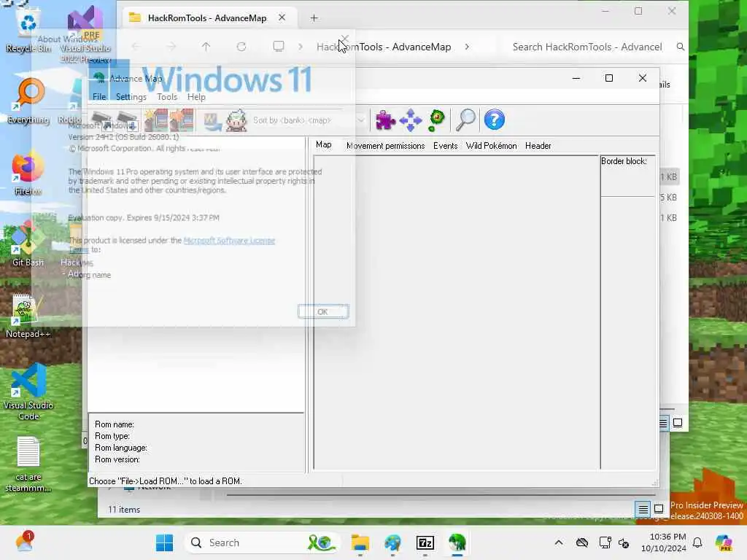
Task: Click the Recycle Bin desktop icon
Action: coord(28,31)
